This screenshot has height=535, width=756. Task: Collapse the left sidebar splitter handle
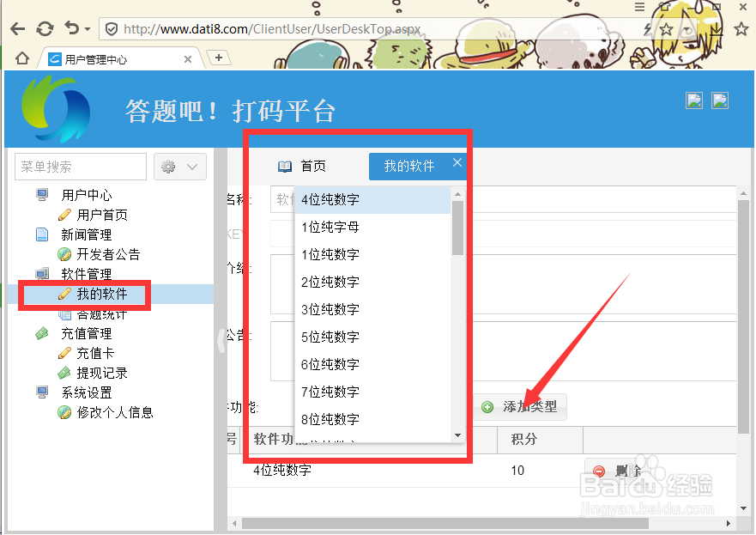[x=221, y=341]
